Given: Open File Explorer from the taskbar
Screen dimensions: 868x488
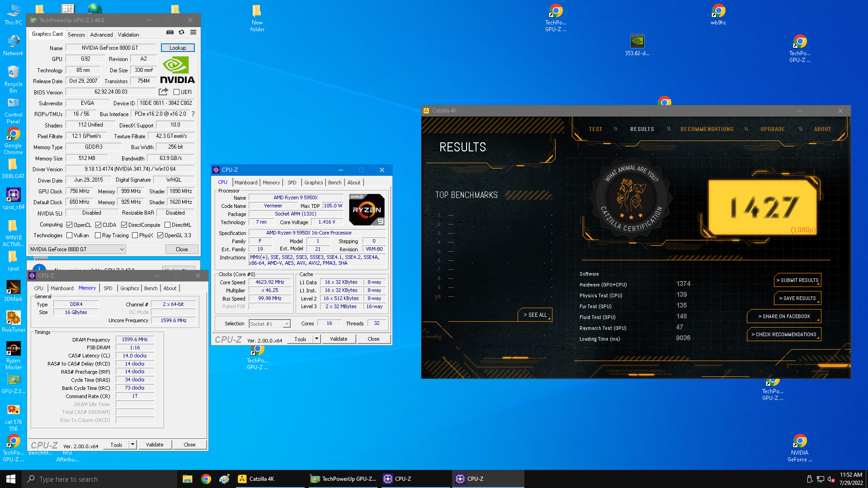Looking at the screenshot, I should [x=188, y=479].
